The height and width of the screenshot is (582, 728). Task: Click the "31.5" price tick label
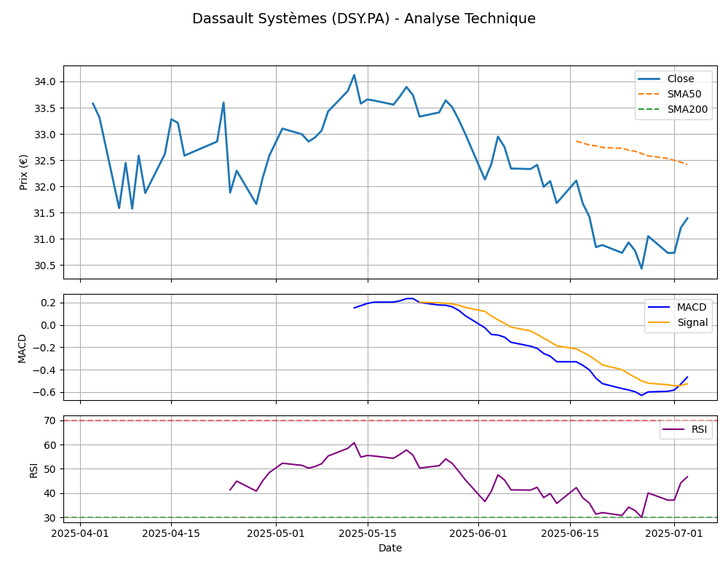click(44, 213)
